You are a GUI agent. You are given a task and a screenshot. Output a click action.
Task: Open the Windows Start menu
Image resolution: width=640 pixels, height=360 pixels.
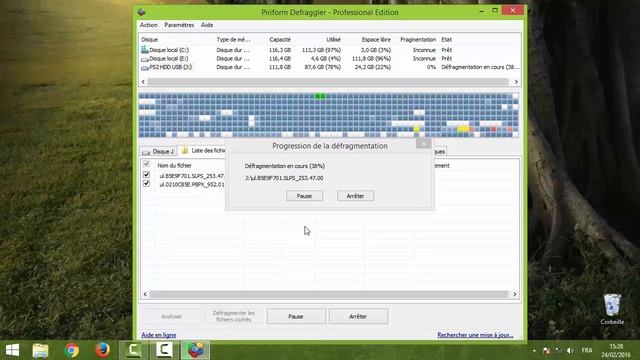12,350
